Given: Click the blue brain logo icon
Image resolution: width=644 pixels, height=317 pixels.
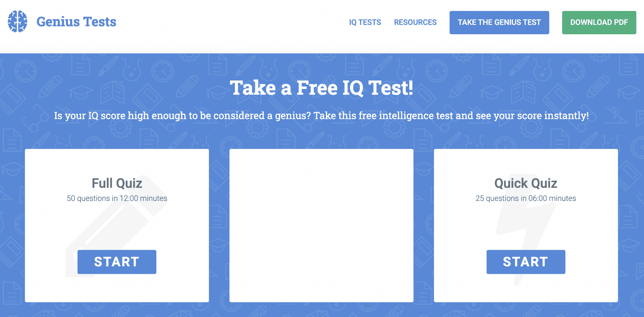Looking at the screenshot, I should (18, 21).
